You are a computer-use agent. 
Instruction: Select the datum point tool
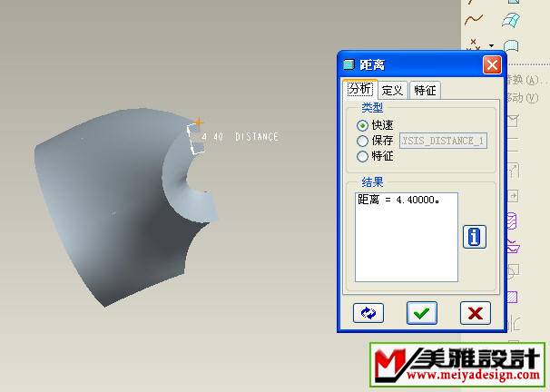[x=475, y=44]
